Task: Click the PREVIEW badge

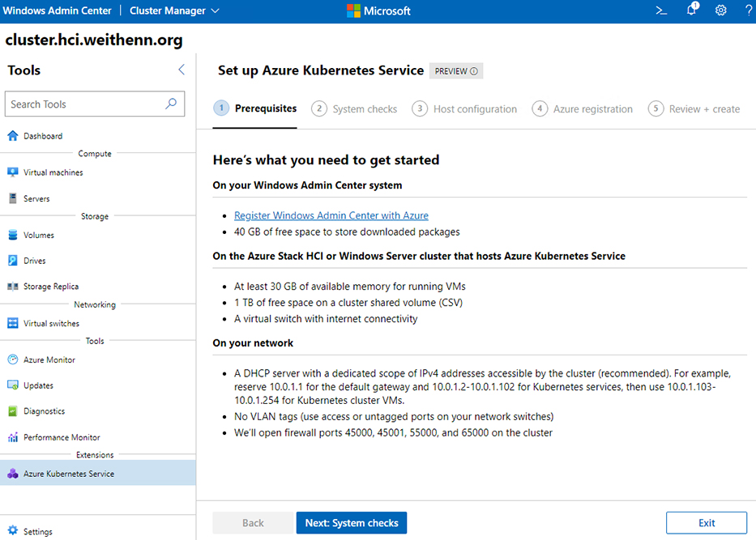Action: (x=456, y=71)
